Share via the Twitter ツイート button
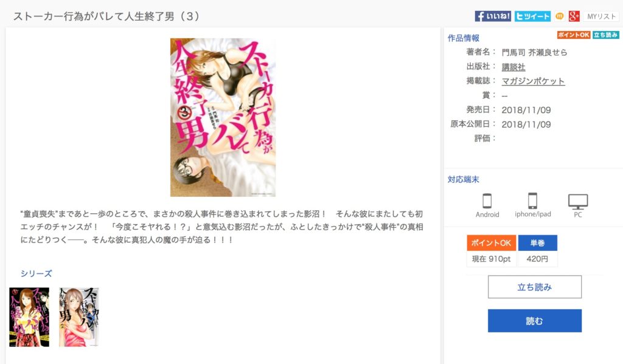Viewport: 623px width, 364px height. (x=532, y=16)
